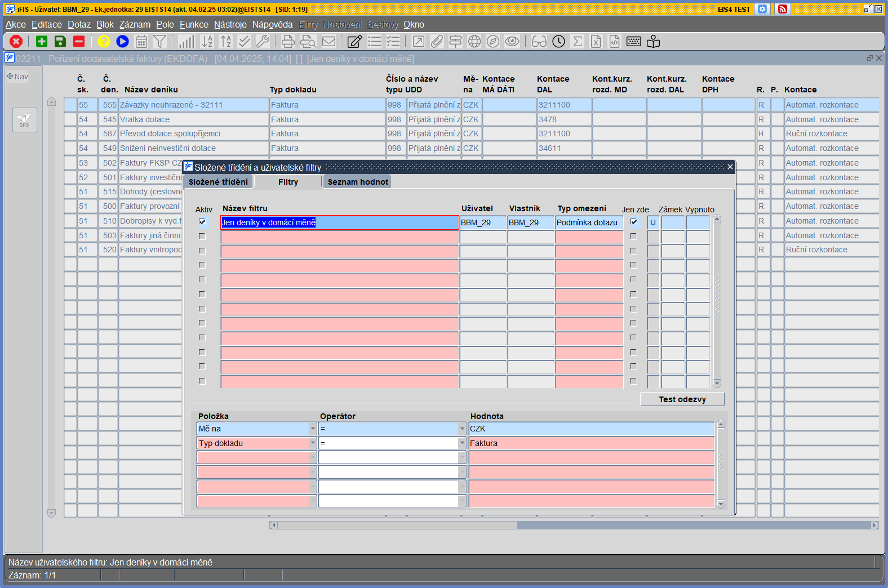Check Aktiv checkbox in second filter row
The height and width of the screenshot is (588, 888).
(202, 237)
